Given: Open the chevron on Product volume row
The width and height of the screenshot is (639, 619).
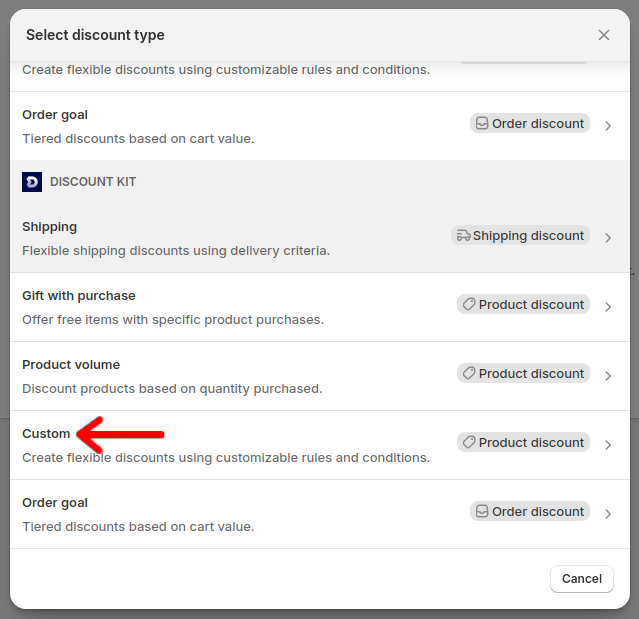Looking at the screenshot, I should coord(608,375).
